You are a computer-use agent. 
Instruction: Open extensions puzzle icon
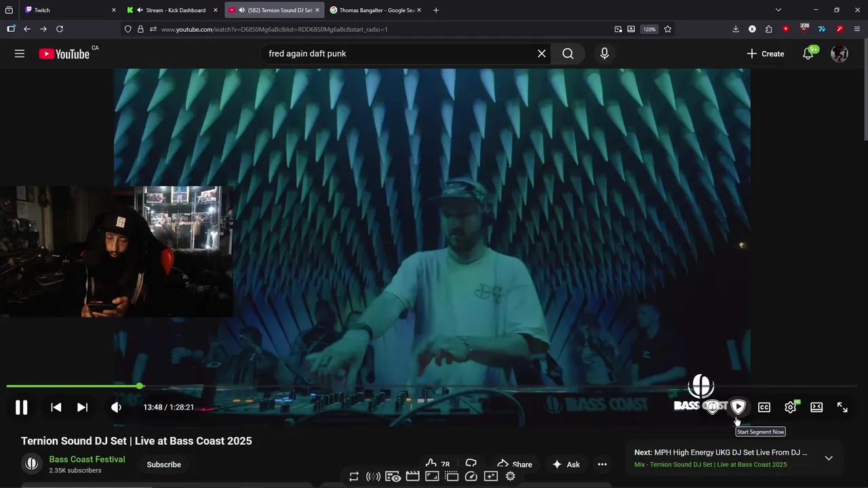tap(768, 29)
